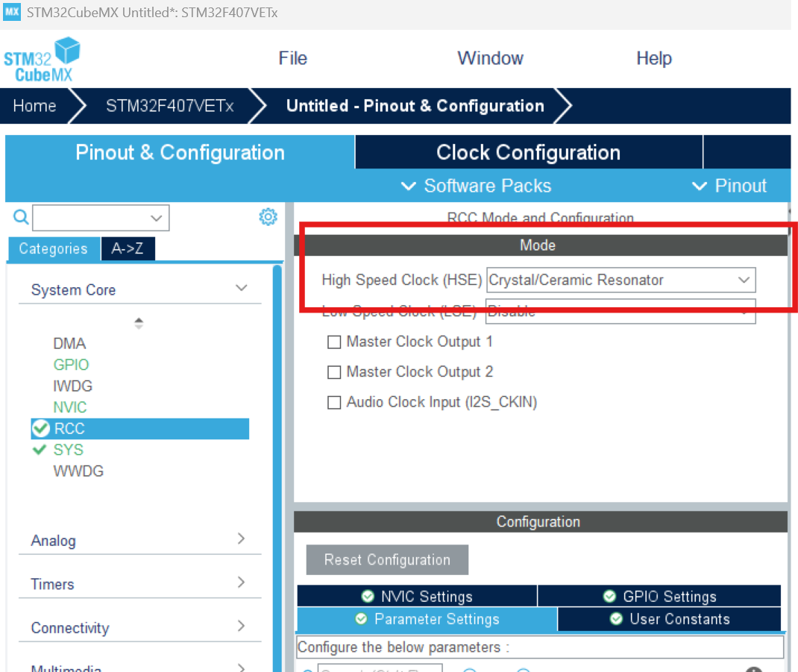
Task: Open the Window menu
Action: pyautogui.click(x=490, y=58)
